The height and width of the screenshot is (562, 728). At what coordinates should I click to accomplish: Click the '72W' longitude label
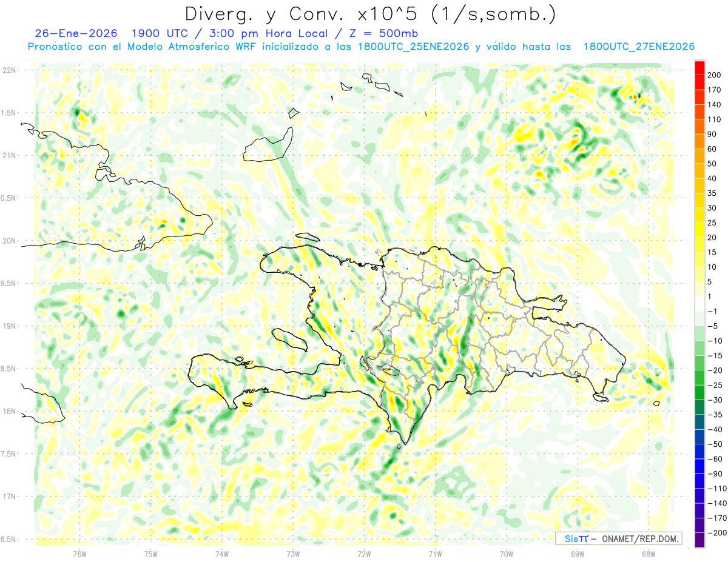tap(364, 554)
